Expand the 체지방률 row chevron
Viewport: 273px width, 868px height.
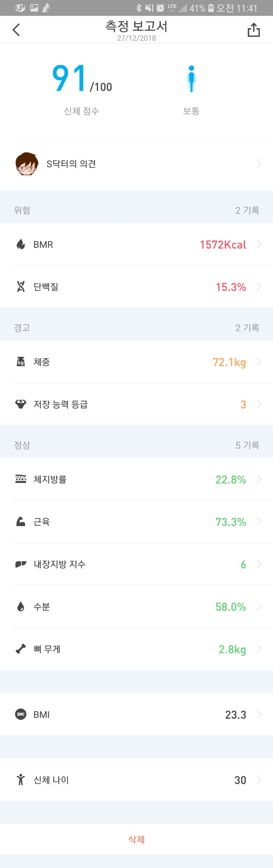pos(259,479)
